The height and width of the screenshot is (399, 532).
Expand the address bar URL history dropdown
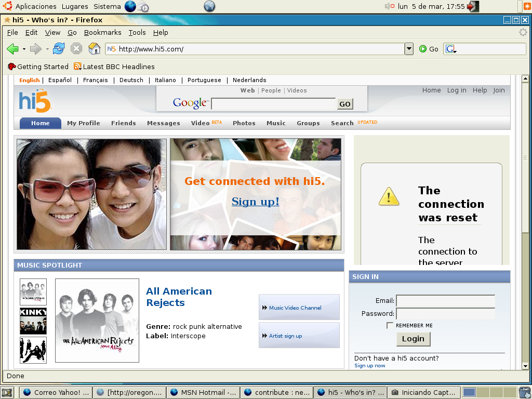409,49
